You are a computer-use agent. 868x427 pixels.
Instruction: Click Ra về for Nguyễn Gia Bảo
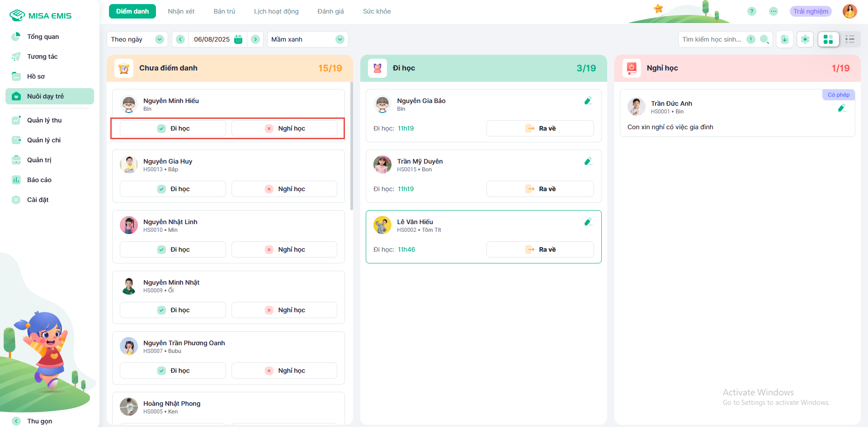coord(540,128)
